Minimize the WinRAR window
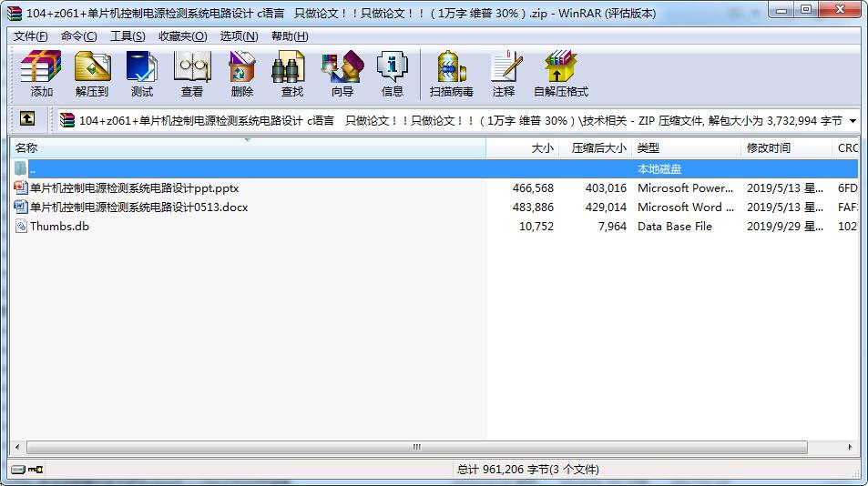The image size is (868, 486). pos(781,10)
